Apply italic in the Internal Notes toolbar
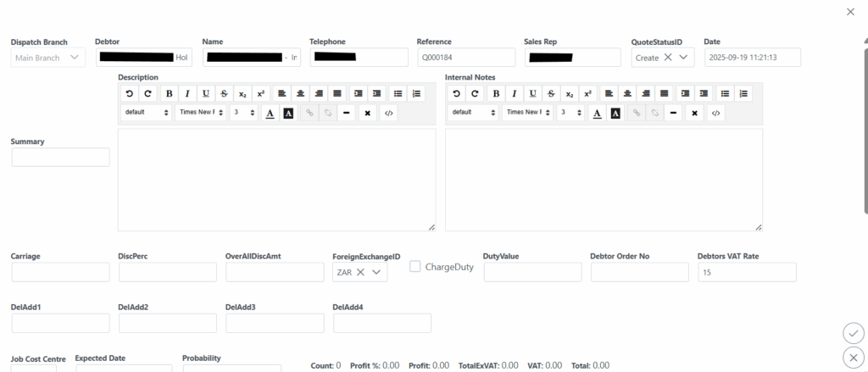The image size is (868, 372). 515,93
